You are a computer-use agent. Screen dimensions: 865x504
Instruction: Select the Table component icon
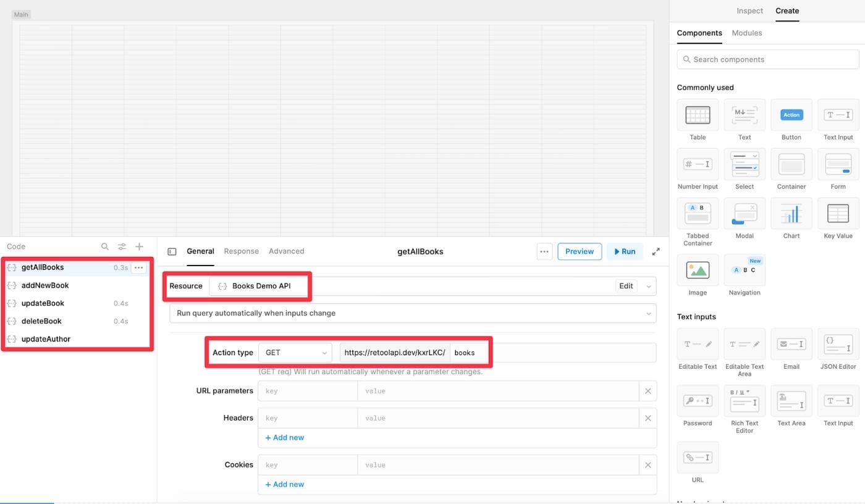point(698,115)
